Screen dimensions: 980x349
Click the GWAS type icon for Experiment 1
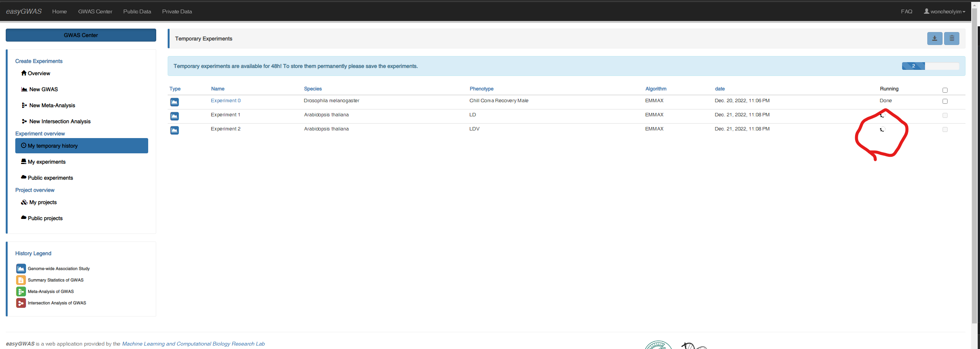(175, 116)
